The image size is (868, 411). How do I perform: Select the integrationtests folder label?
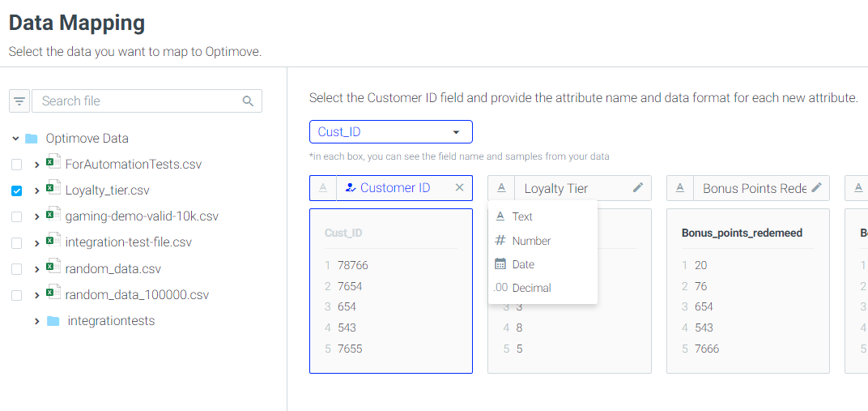[111, 321]
